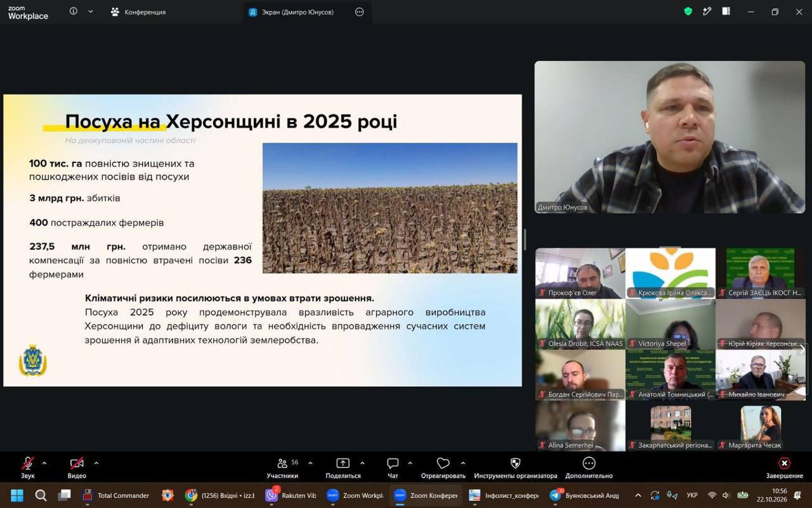Screen dimensions: 812x508
Task: Unmute microphone with the Звук button
Action: click(27, 467)
